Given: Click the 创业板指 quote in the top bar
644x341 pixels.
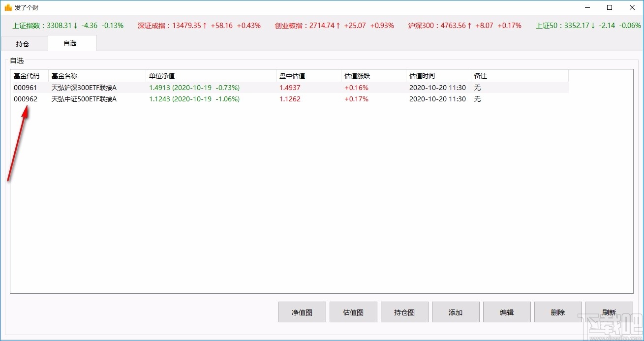Looking at the screenshot, I should pos(335,25).
